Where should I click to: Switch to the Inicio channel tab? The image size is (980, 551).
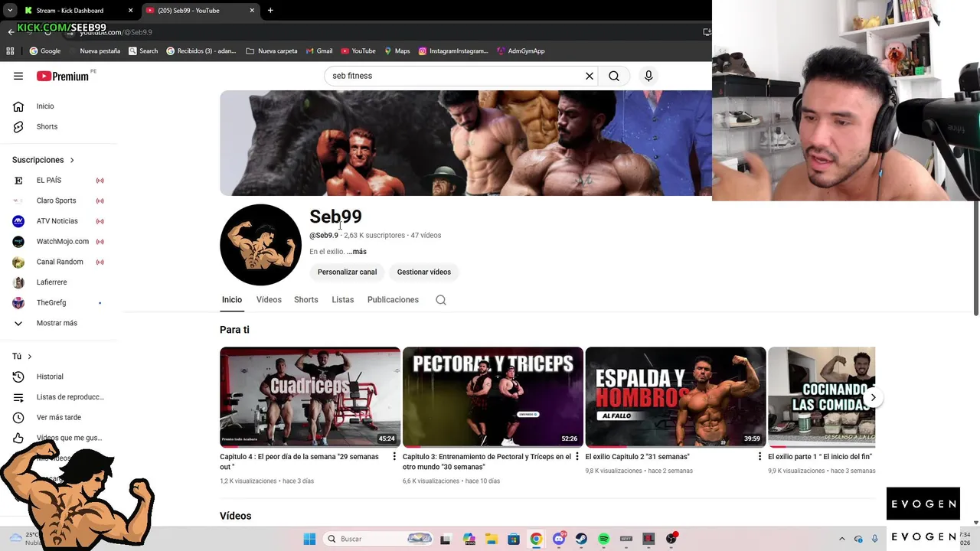(x=232, y=300)
